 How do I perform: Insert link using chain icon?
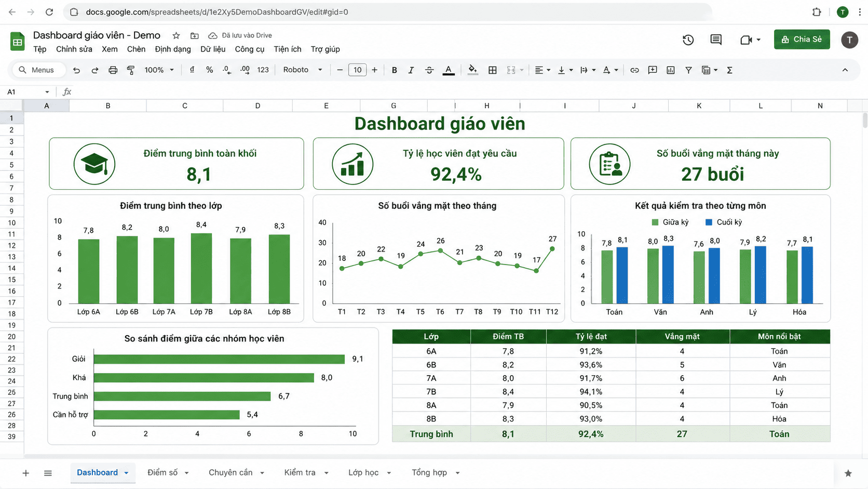click(634, 70)
